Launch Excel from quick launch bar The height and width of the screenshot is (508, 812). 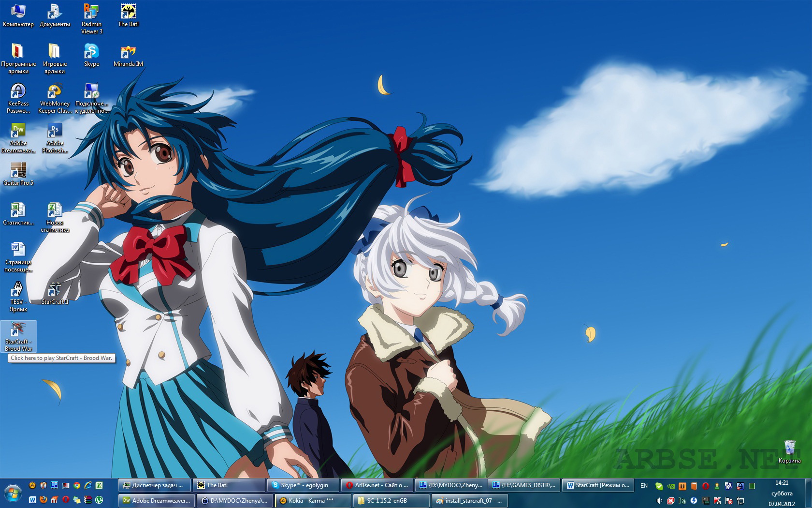click(99, 485)
